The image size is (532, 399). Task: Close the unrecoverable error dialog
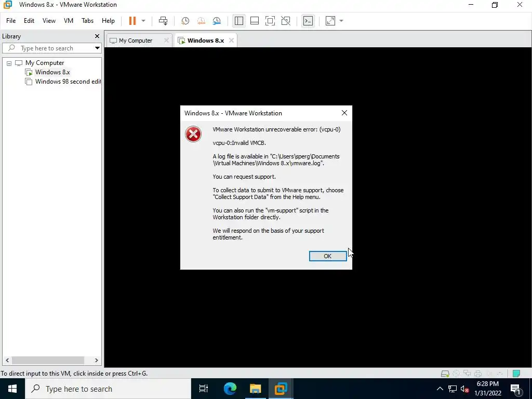(344, 113)
